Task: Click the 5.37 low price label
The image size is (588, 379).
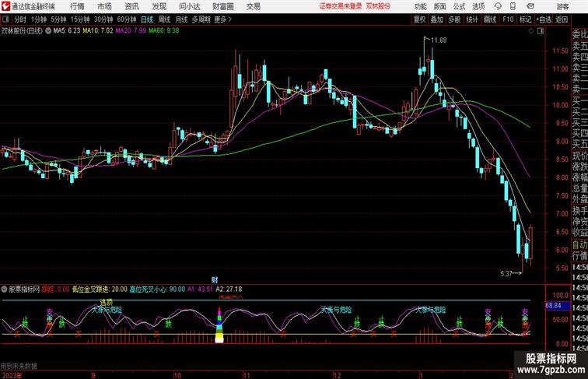Action: click(506, 274)
